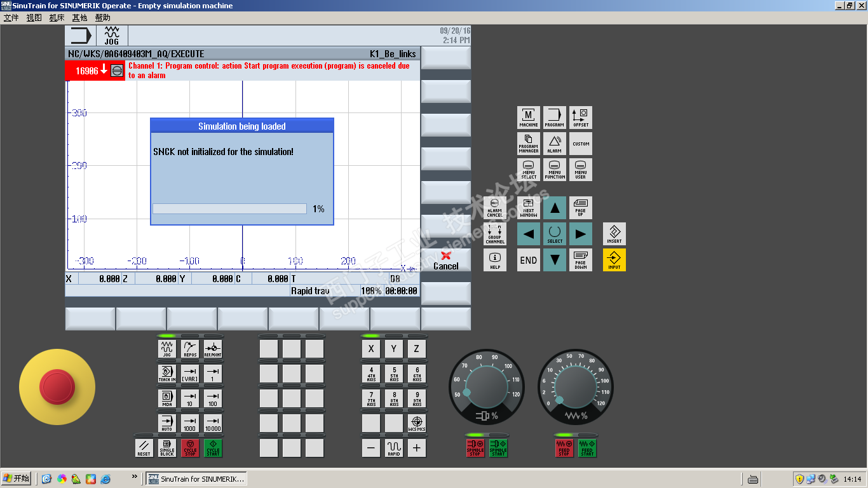The image size is (868, 488).
Task: Open the 其他 menu
Action: coord(79,18)
